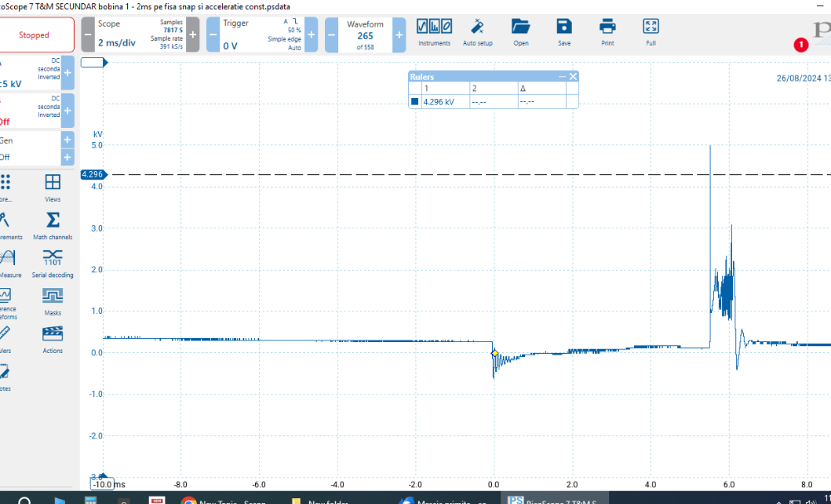Open the Actions tool

point(52,339)
